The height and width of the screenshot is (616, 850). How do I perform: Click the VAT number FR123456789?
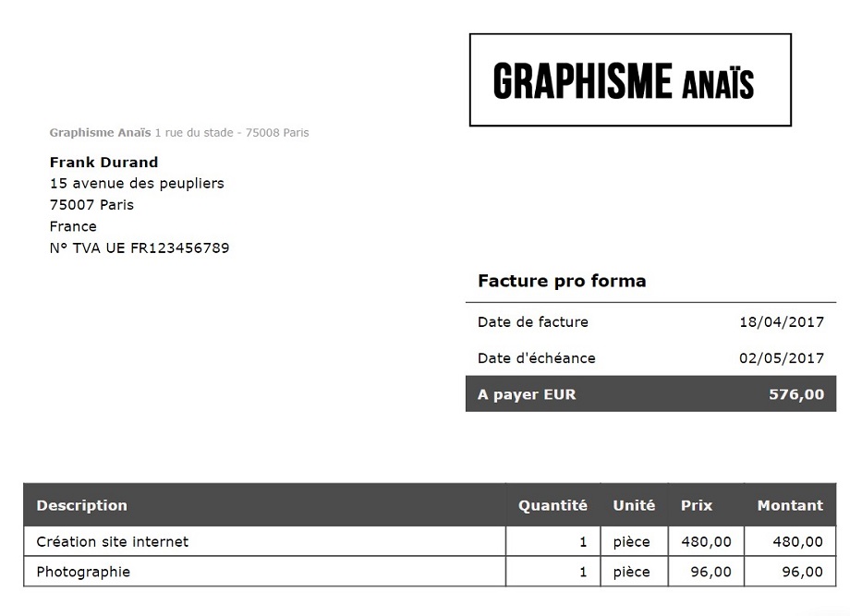coord(140,248)
